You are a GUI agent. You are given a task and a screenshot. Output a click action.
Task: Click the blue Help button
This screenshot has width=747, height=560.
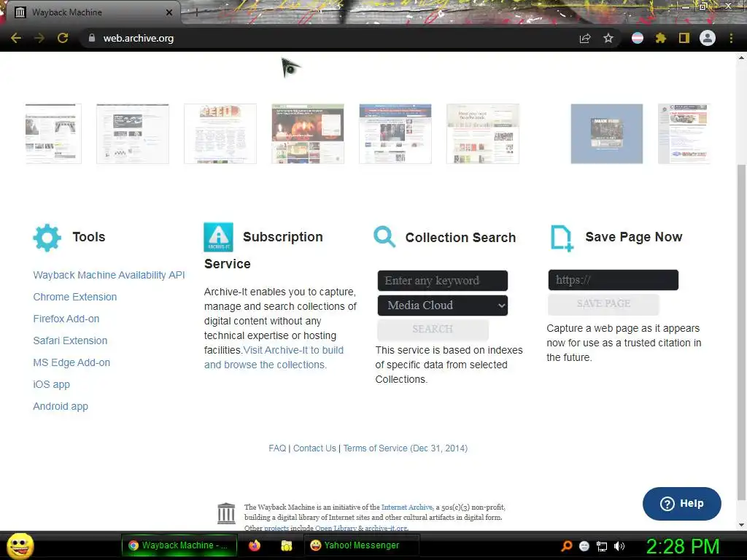point(682,503)
